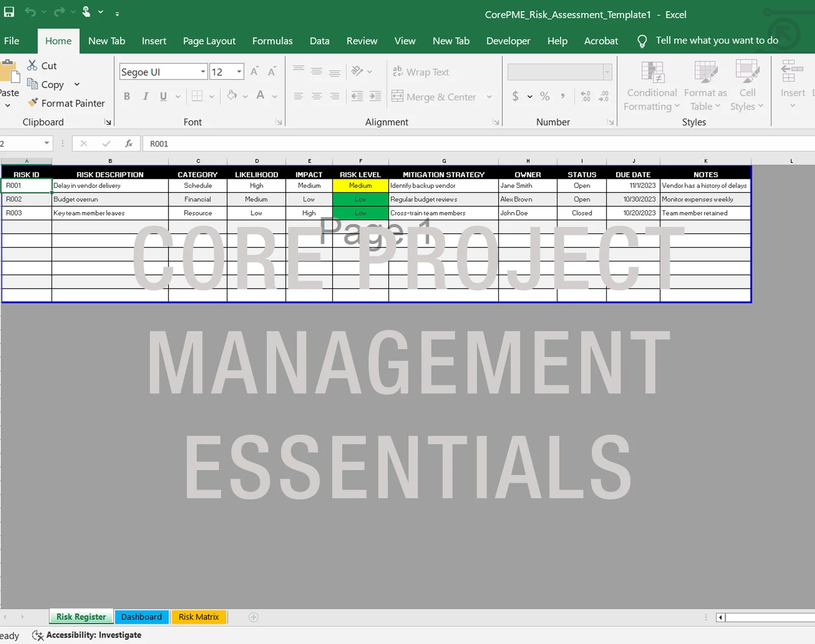
Task: Expand the Merge & Center dropdown arrow
Action: tap(490, 96)
